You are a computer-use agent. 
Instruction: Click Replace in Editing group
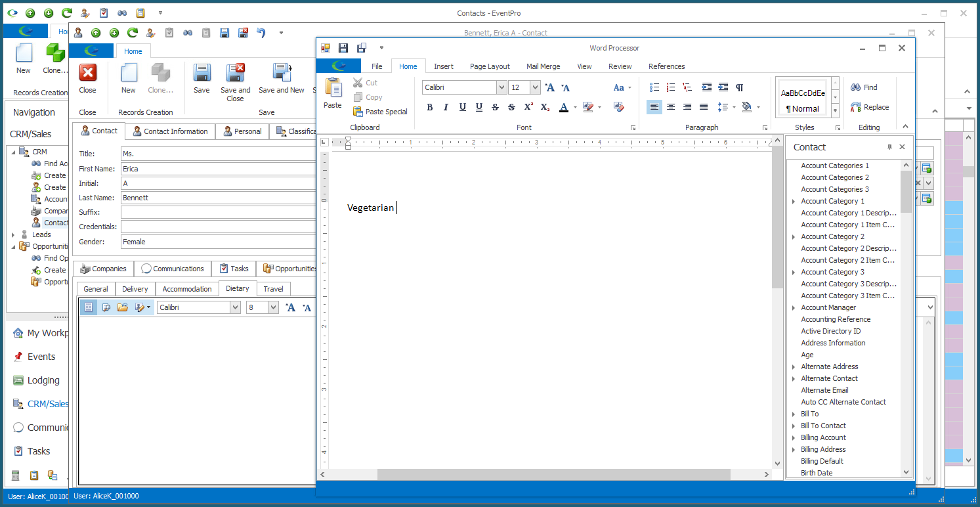(x=870, y=107)
